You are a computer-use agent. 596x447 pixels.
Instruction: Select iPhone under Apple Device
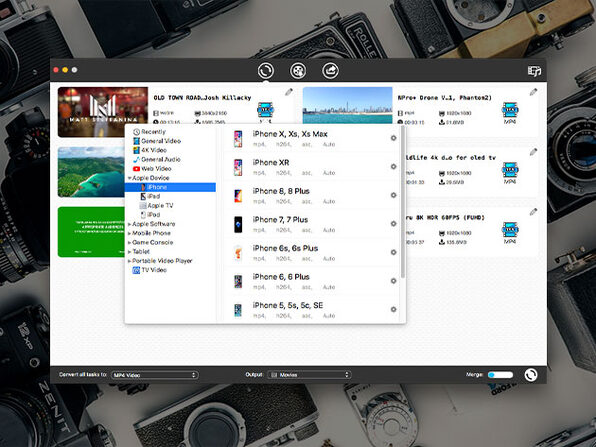point(170,187)
